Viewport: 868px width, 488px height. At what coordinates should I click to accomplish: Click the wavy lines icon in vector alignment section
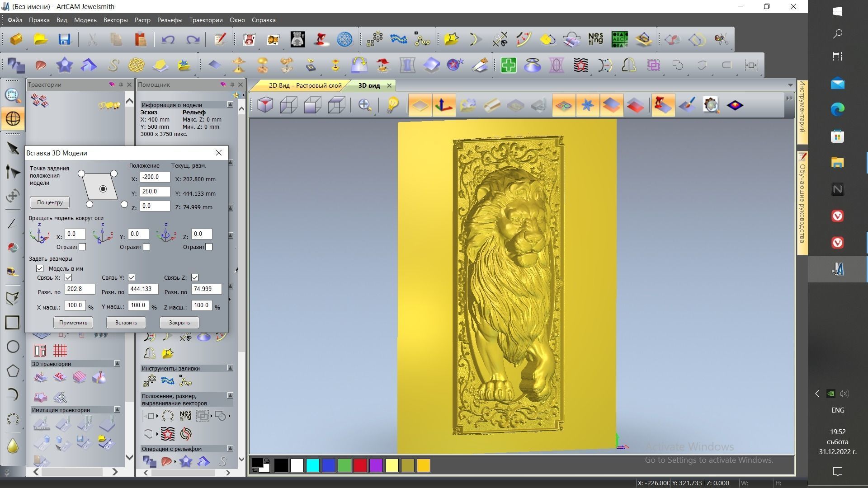(168, 434)
